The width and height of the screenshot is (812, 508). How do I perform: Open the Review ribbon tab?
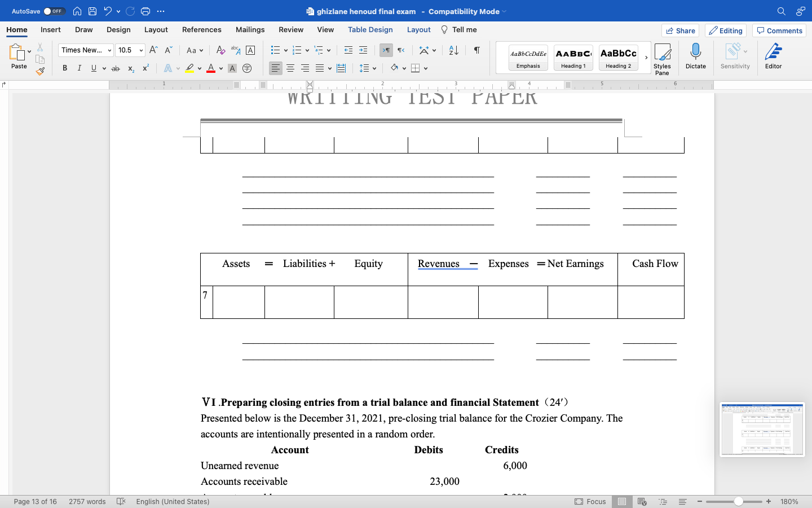[291, 29]
